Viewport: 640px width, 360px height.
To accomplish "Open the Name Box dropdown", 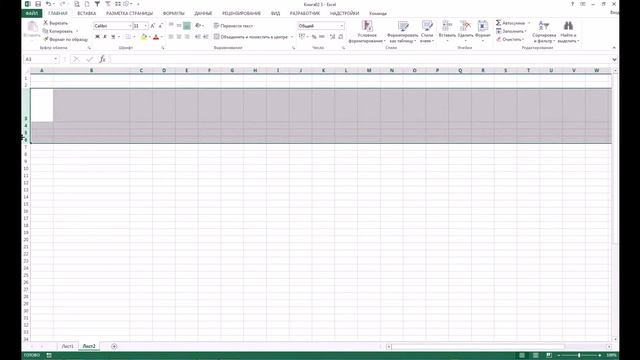I will 56,59.
